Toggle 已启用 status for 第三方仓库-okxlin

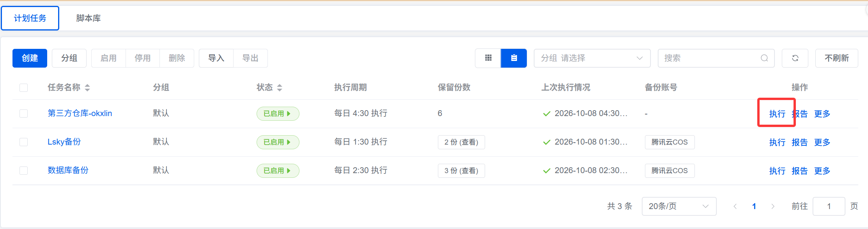pos(278,114)
